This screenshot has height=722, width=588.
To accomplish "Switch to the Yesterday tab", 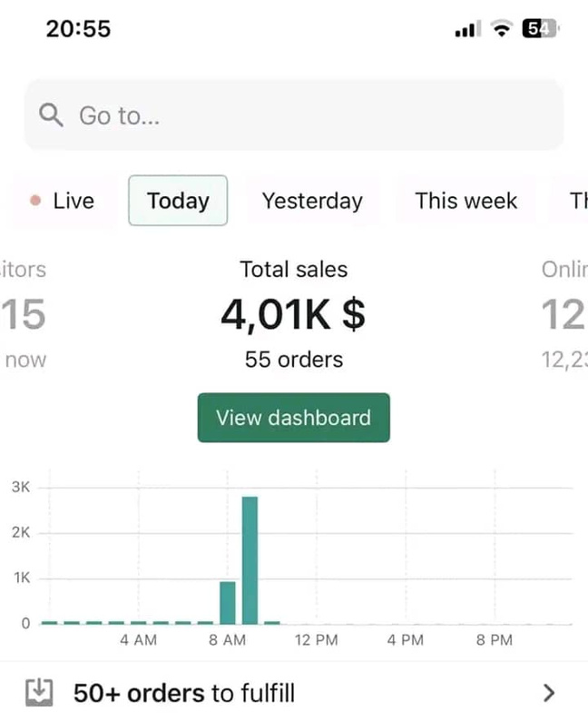I will (x=312, y=201).
